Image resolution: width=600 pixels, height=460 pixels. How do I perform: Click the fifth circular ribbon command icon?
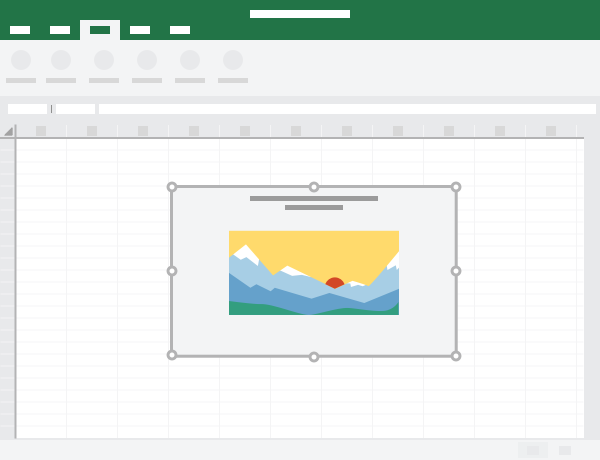[x=190, y=60]
